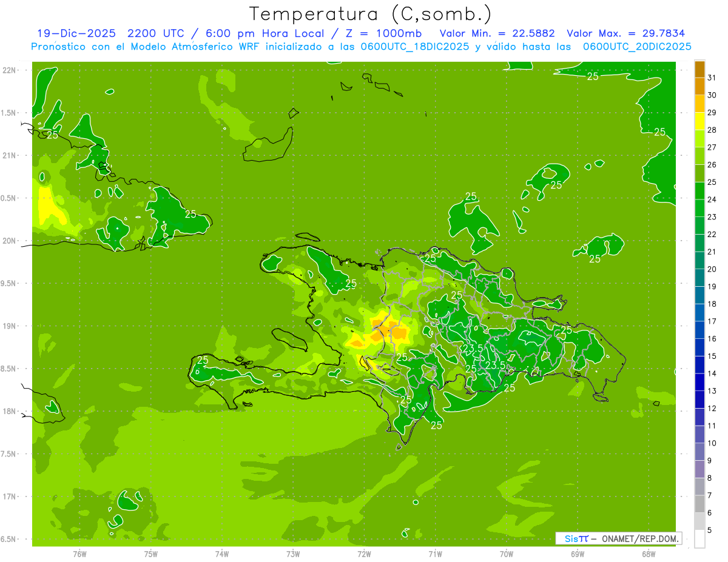This screenshot has height=562, width=728.
Task: Click the colorbar value label '23'
Action: click(x=712, y=216)
